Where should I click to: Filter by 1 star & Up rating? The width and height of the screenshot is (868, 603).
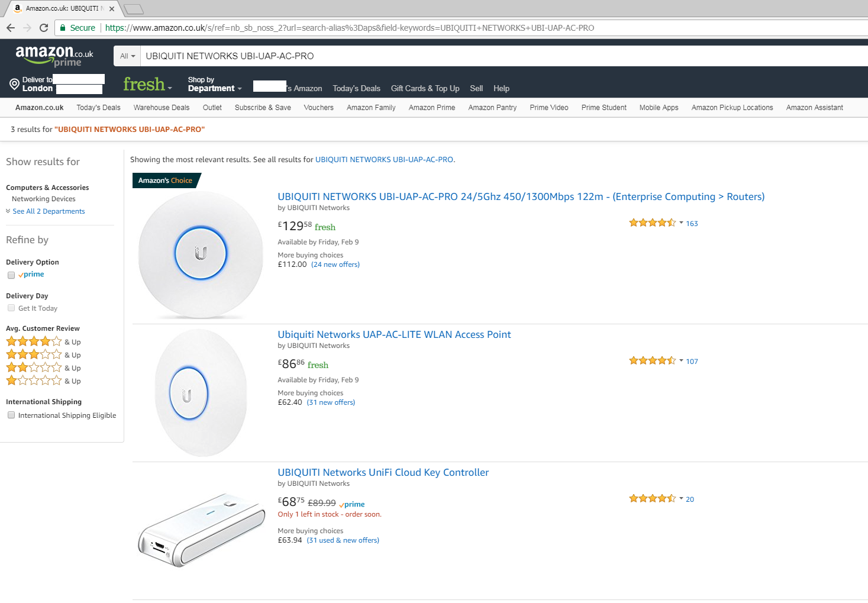tap(43, 380)
